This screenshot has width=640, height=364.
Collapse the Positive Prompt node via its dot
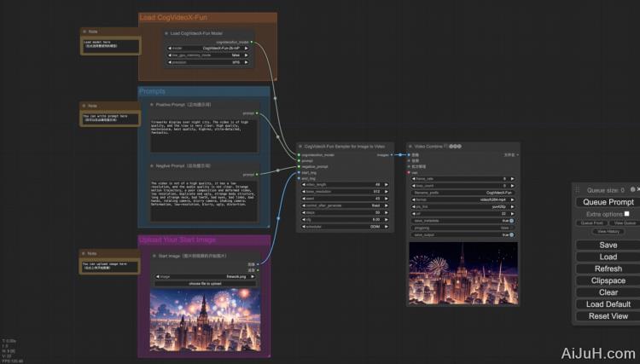[x=151, y=104]
